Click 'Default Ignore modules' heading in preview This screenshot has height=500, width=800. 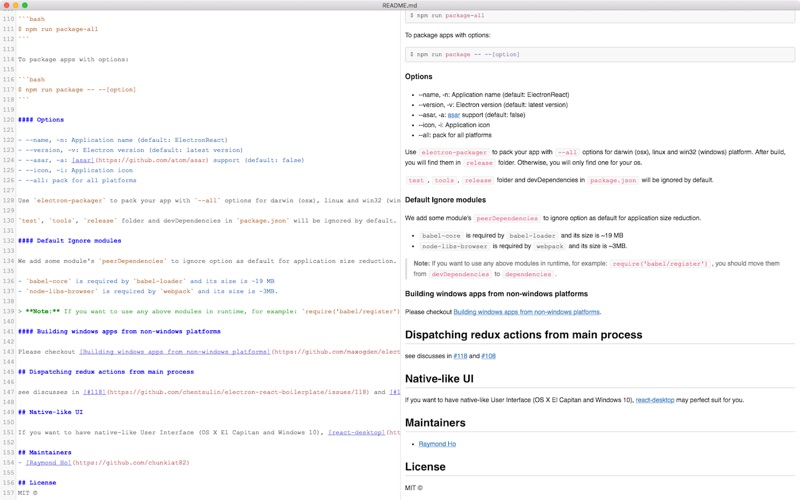point(445,200)
